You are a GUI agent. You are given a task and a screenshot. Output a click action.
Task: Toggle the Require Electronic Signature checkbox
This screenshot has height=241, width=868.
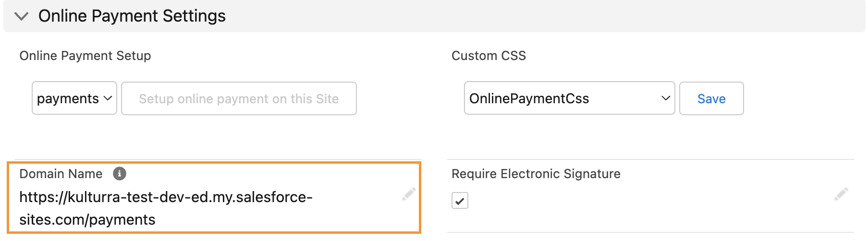(460, 201)
